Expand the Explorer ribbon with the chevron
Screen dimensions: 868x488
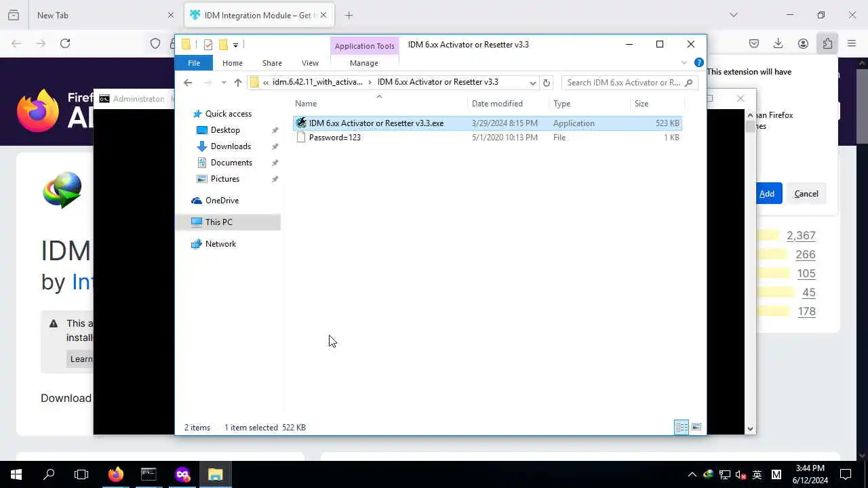pyautogui.click(x=684, y=63)
